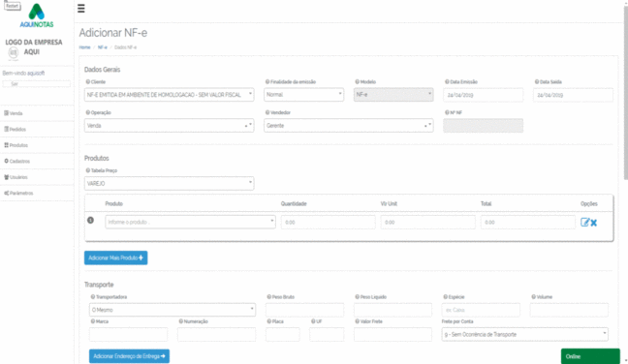This screenshot has width=628, height=364.
Task: Click the Vlr Unit input field
Action: pyautogui.click(x=427, y=222)
